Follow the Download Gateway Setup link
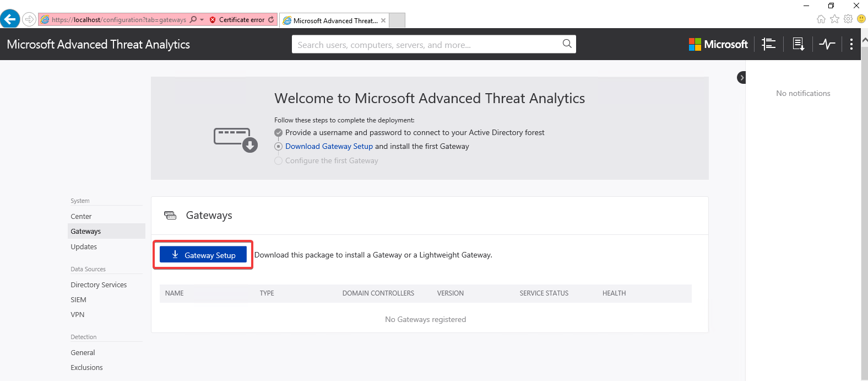 click(x=329, y=147)
